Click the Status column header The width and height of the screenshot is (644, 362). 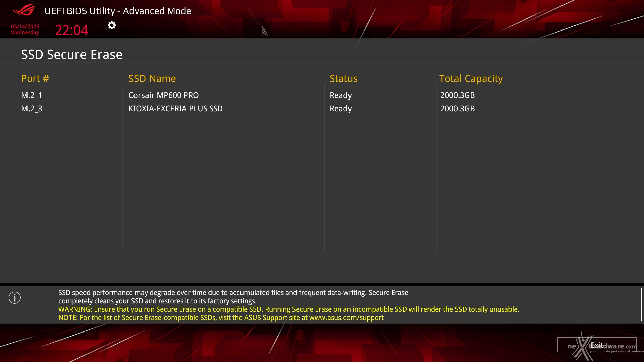pos(343,79)
